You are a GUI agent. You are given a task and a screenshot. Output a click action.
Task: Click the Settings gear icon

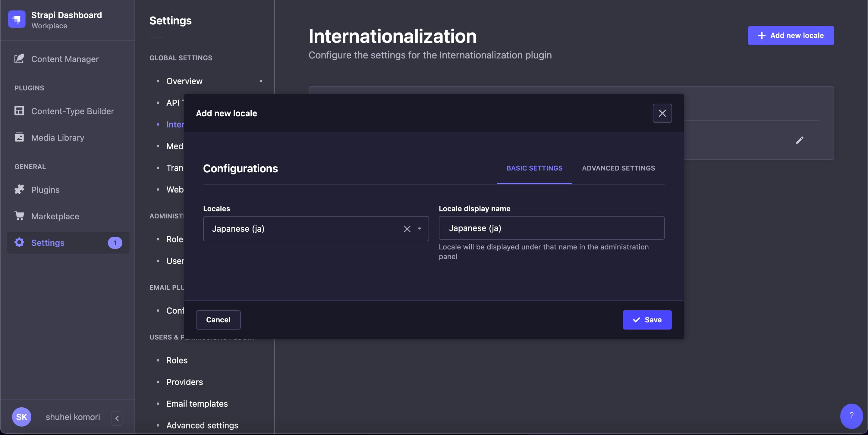(19, 243)
